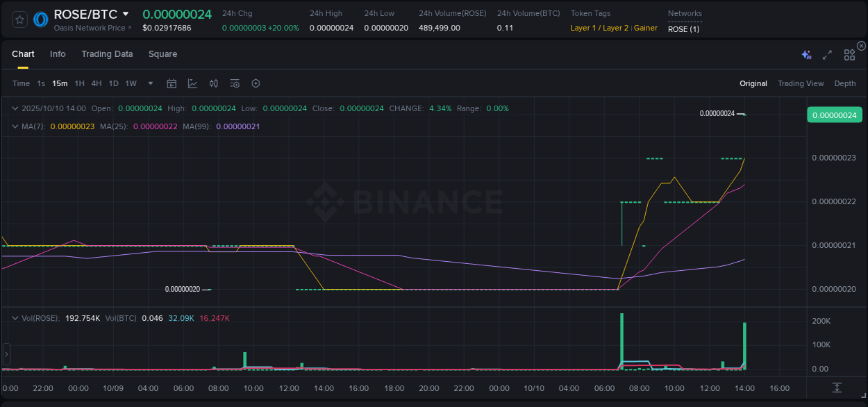Collapse the OHLC info row

[15, 108]
